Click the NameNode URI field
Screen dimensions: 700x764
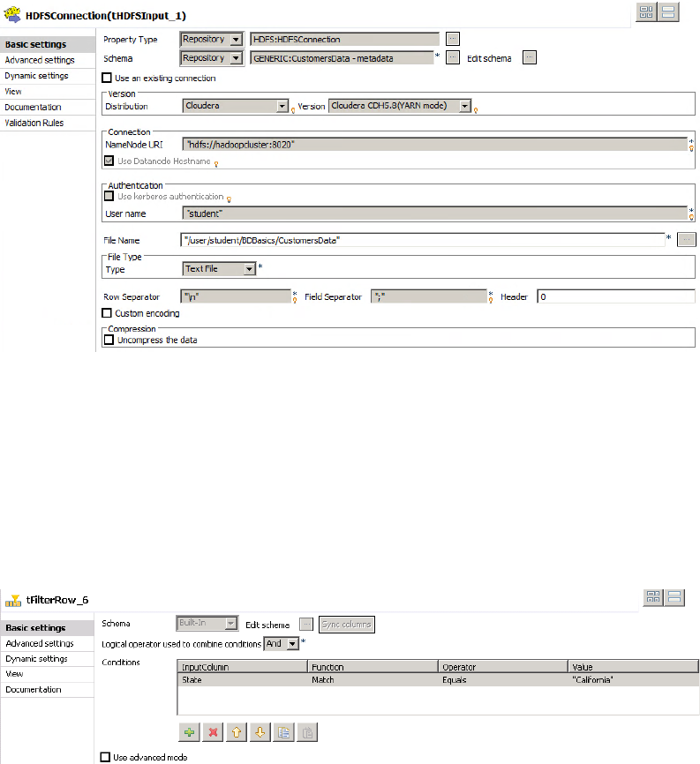click(435, 144)
